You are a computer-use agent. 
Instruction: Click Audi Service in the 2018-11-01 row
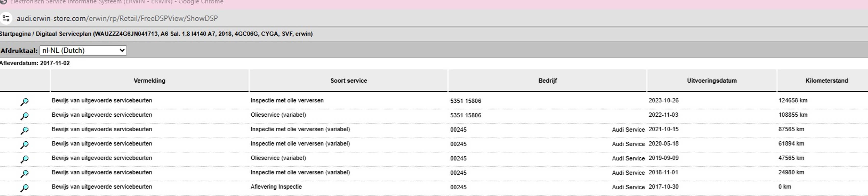pos(628,173)
